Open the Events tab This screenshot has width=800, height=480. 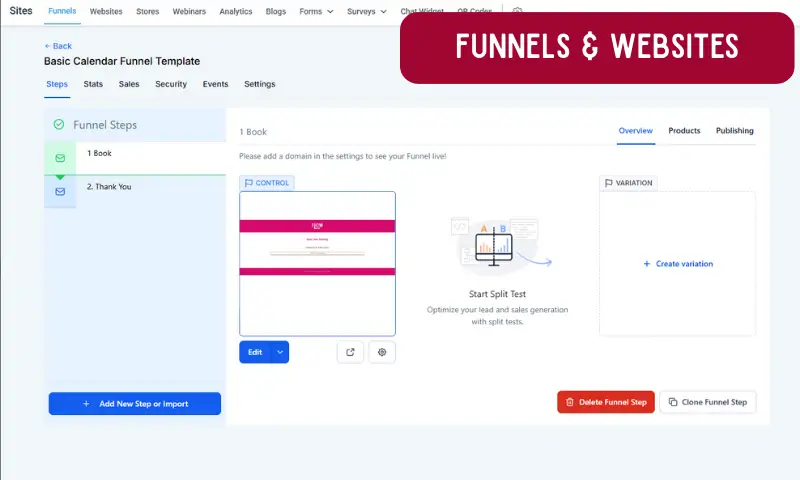[215, 84]
